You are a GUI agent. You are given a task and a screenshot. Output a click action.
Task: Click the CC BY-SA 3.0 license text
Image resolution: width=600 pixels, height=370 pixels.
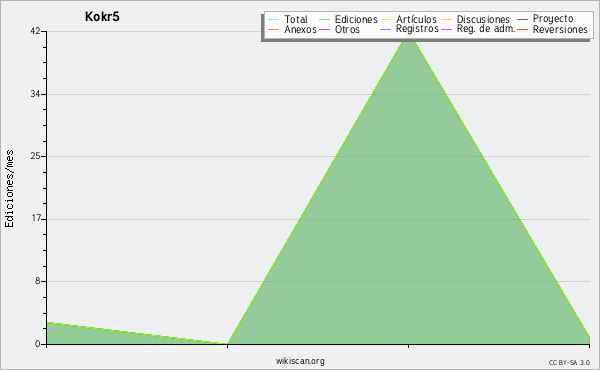click(x=569, y=363)
